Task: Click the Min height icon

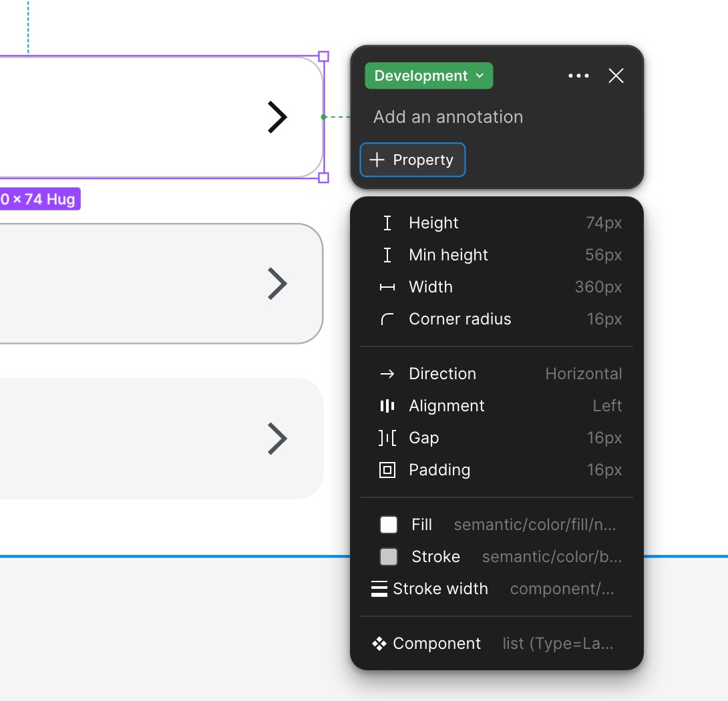Action: [x=387, y=255]
